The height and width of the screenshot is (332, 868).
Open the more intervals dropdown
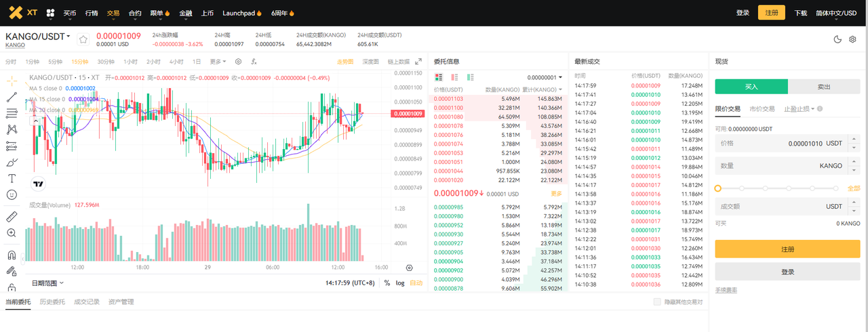point(218,62)
